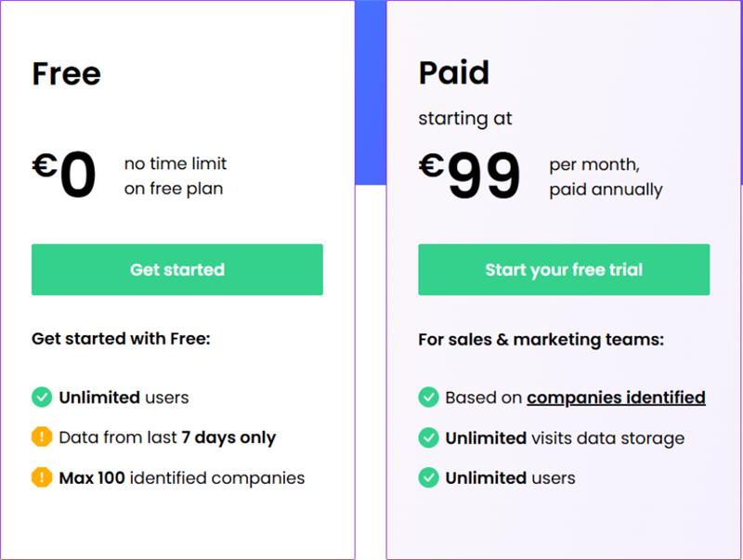Screen dimensions: 743x560
Task: Click the blue scrollbar between the two cards
Action: tap(368, 93)
